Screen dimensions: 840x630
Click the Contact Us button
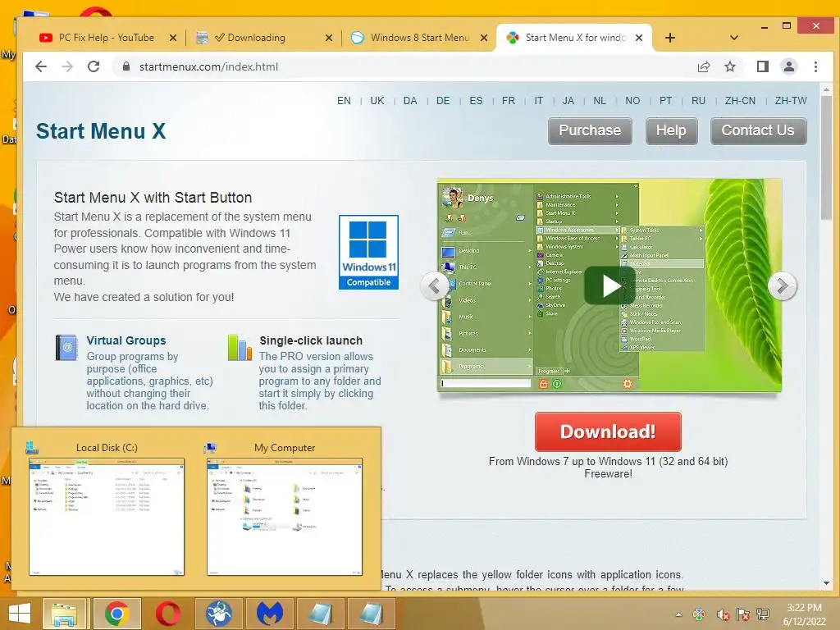[x=758, y=130]
